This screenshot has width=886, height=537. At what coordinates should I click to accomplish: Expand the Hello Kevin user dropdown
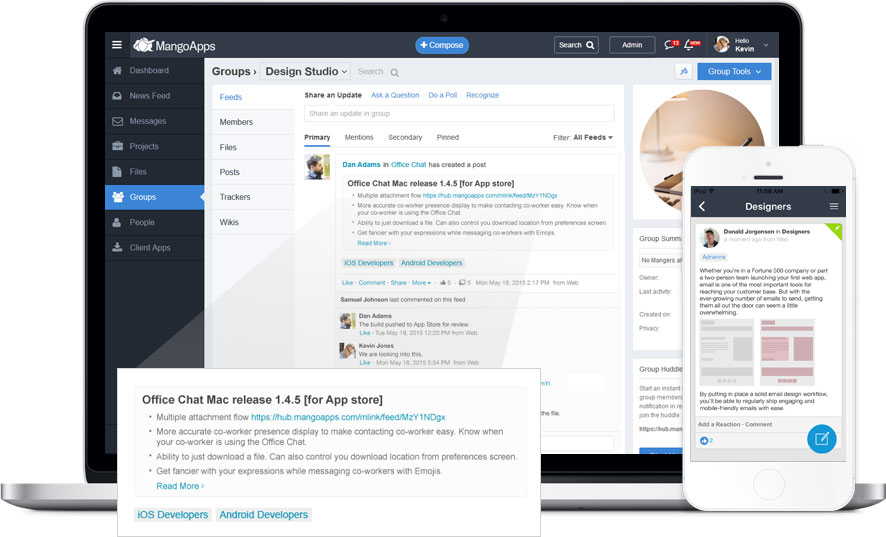(x=766, y=45)
